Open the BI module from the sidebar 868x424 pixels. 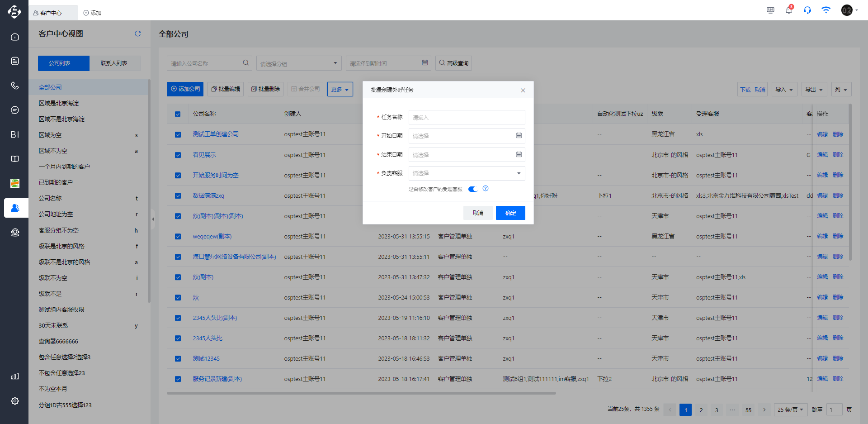pyautogui.click(x=14, y=134)
